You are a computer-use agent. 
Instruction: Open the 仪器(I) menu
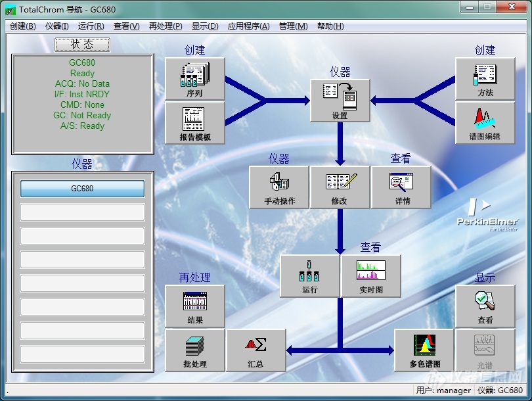tap(56, 26)
